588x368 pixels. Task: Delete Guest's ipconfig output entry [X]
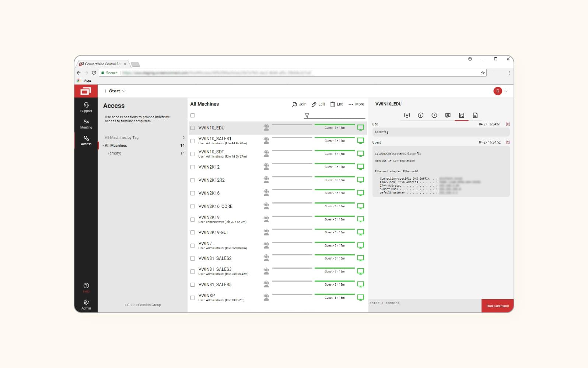pos(508,142)
